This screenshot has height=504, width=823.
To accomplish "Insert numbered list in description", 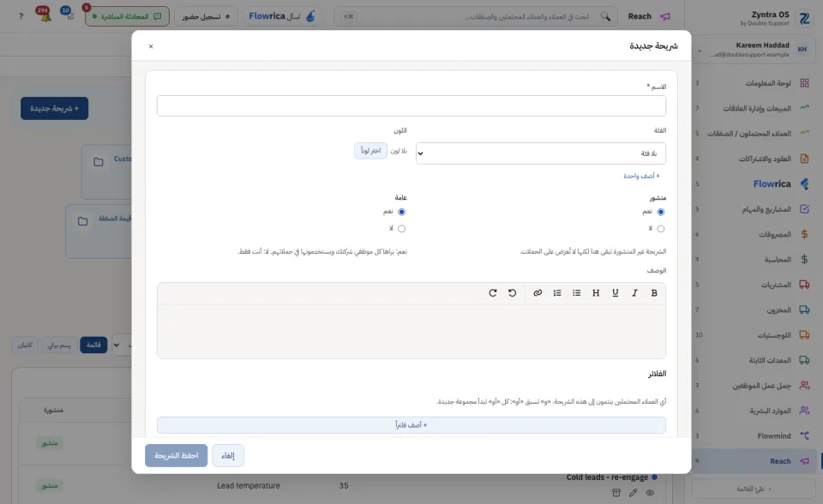I will pyautogui.click(x=557, y=293).
